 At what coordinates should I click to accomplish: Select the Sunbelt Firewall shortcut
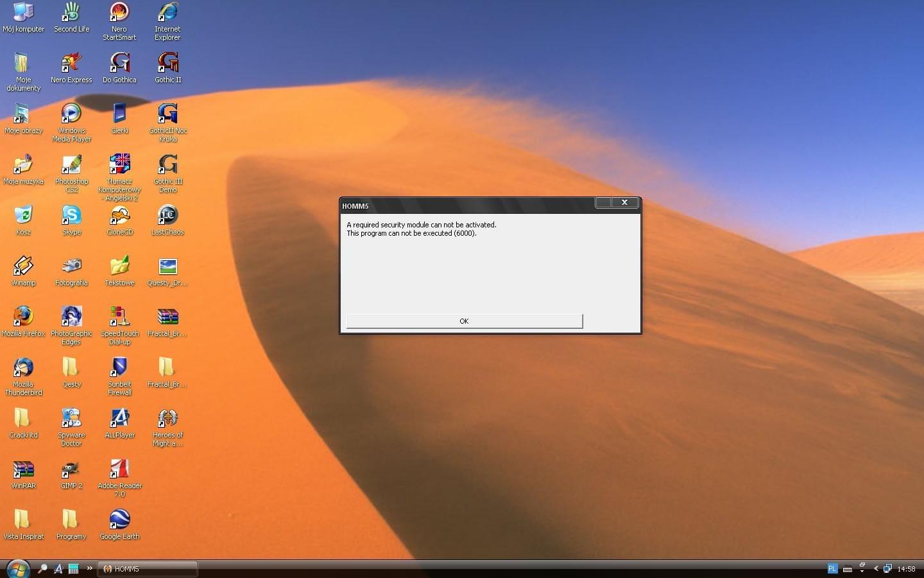[x=119, y=376]
